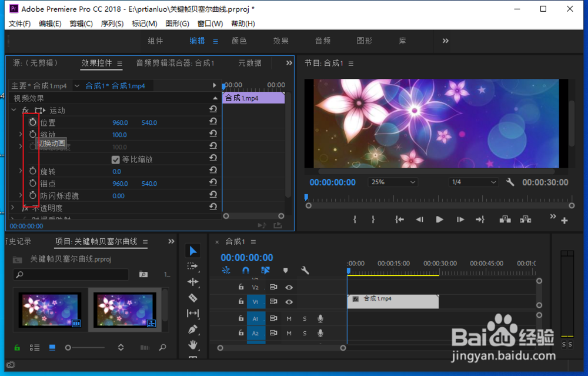
Task: Show more workspaces overflow chevrons
Action: (446, 41)
